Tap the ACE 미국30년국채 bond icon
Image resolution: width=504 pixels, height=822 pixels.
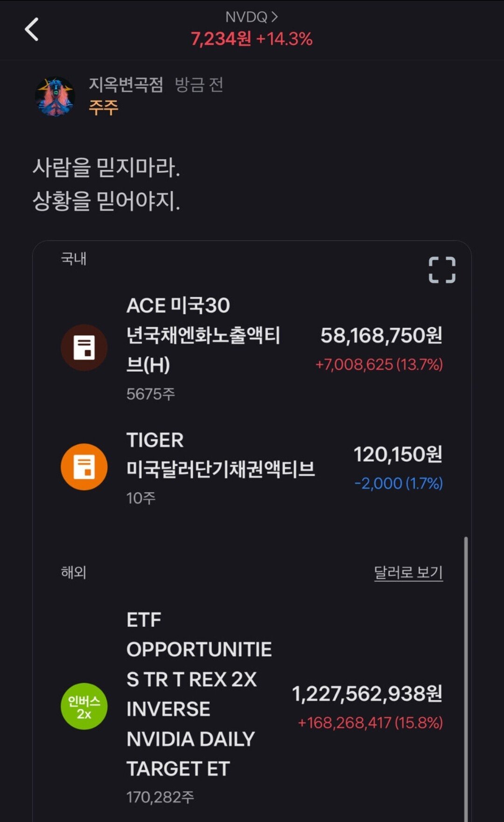pos(84,348)
